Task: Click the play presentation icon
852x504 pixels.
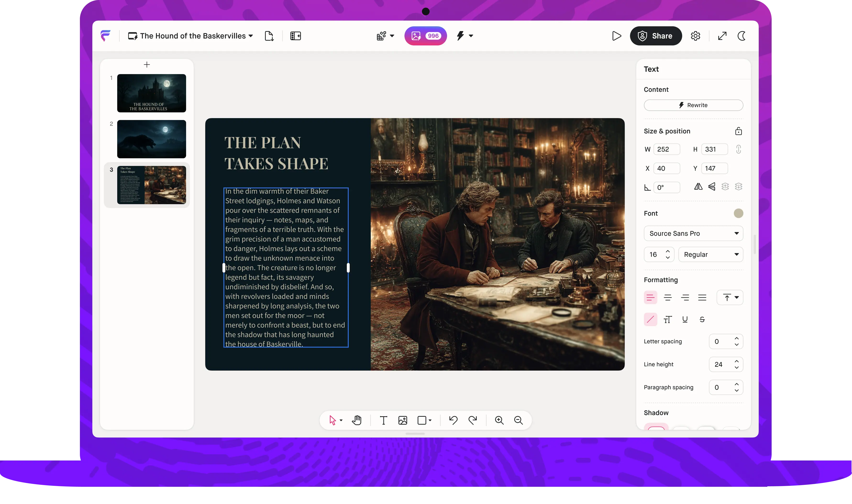Action: [x=617, y=36]
